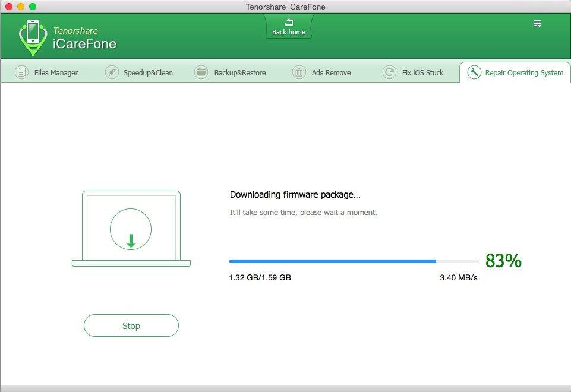The image size is (571, 392).
Task: Click the Backup&Restore folder icon
Action: point(201,72)
